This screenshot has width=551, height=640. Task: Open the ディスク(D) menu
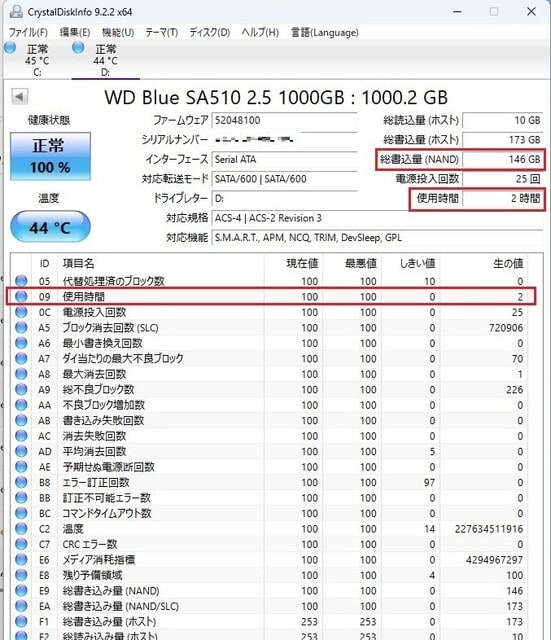point(210,32)
